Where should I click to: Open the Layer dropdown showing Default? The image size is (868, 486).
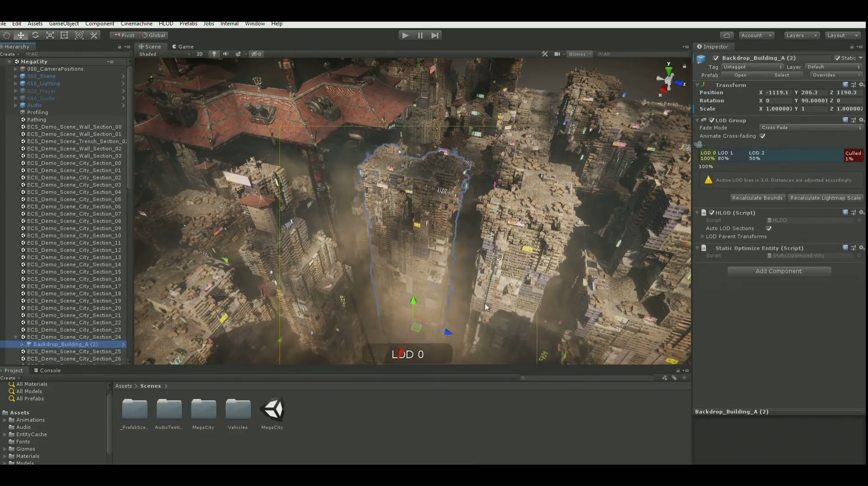pos(833,67)
